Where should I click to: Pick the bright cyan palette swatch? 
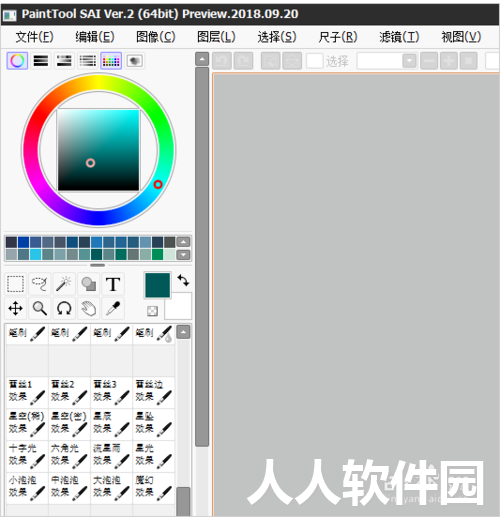coord(35,255)
